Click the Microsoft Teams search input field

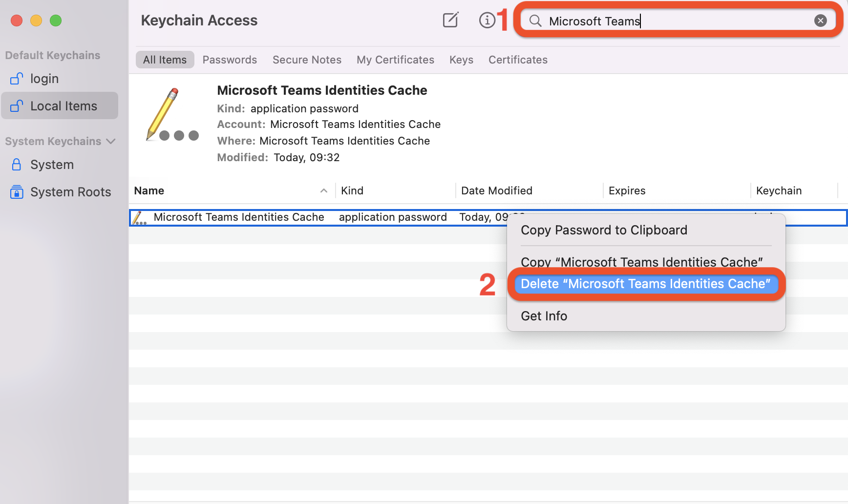(x=674, y=21)
